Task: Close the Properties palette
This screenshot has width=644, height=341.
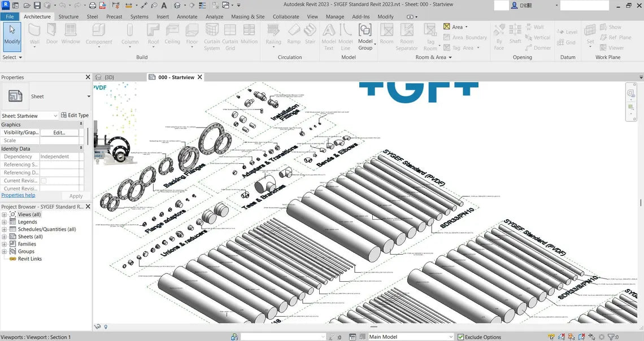Action: pyautogui.click(x=88, y=77)
